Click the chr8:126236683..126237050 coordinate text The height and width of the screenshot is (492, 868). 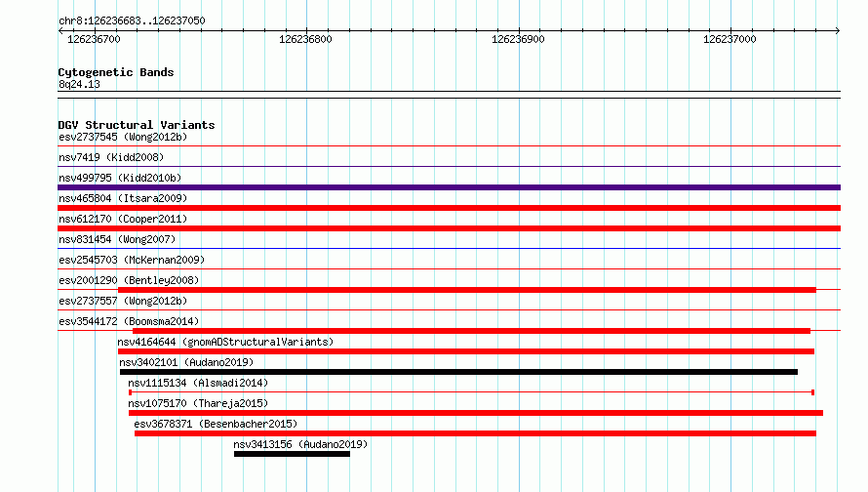click(132, 20)
